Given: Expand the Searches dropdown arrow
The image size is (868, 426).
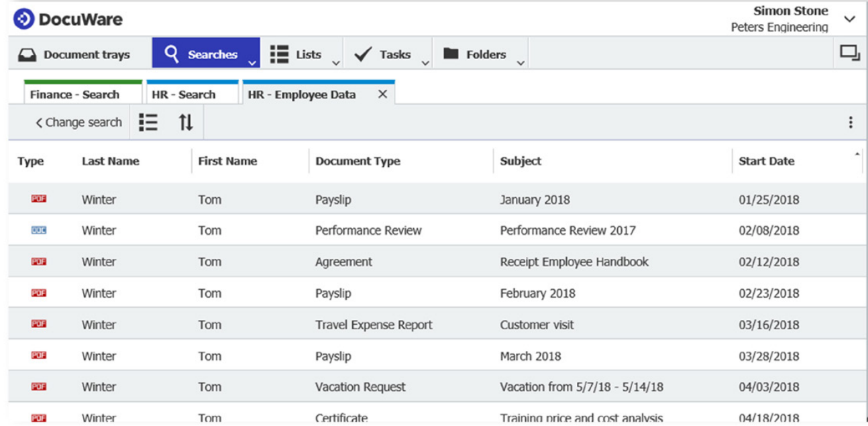Looking at the screenshot, I should coord(252,63).
